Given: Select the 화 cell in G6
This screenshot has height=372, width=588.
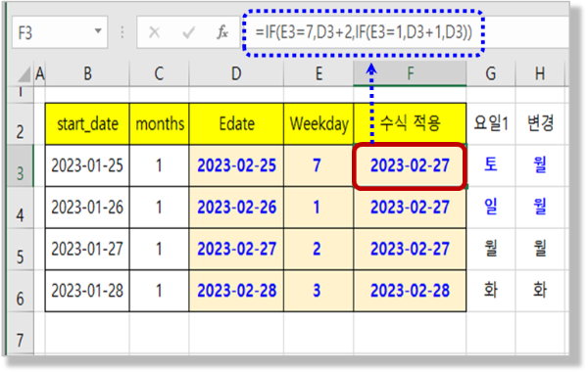Looking at the screenshot, I should tap(491, 291).
